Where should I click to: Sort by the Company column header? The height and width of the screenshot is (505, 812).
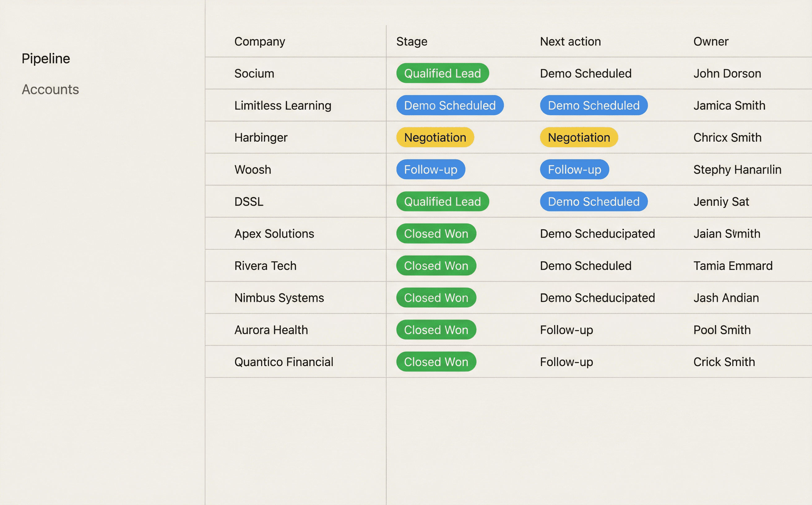(x=260, y=41)
